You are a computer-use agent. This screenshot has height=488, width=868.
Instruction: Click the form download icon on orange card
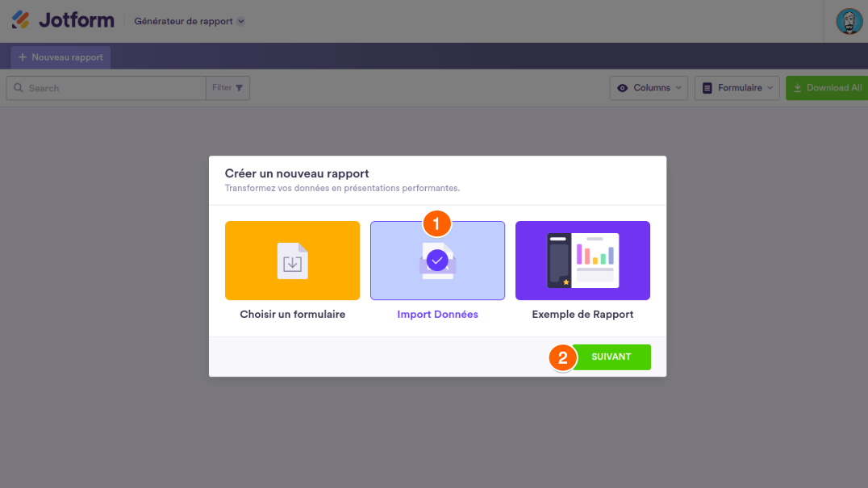tap(292, 261)
